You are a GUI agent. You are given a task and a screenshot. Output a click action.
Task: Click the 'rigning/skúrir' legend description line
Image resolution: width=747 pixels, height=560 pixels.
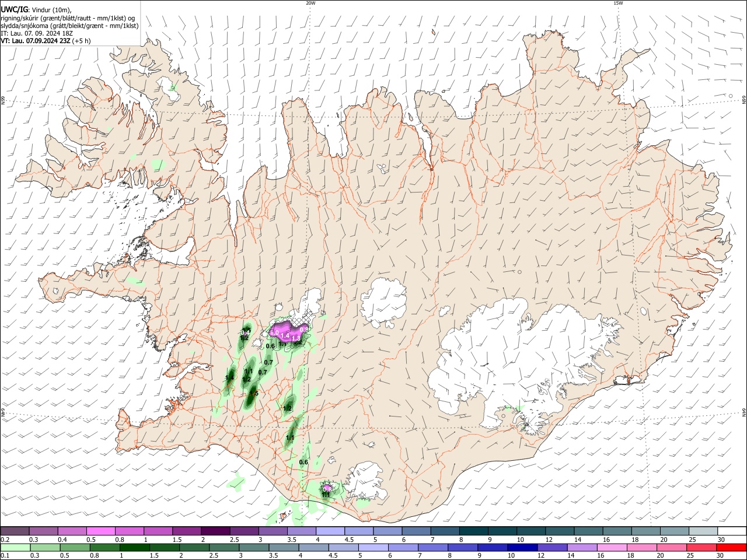tap(68, 18)
